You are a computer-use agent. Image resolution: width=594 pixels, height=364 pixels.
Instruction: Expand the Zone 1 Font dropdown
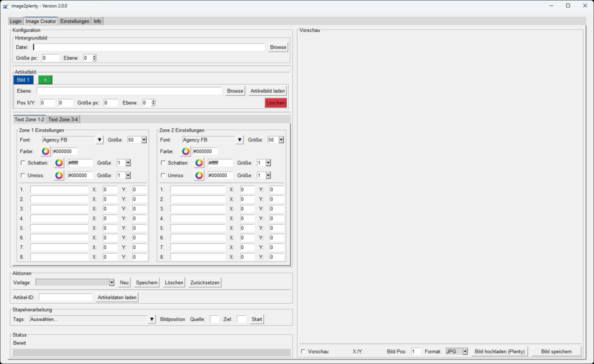click(x=99, y=140)
